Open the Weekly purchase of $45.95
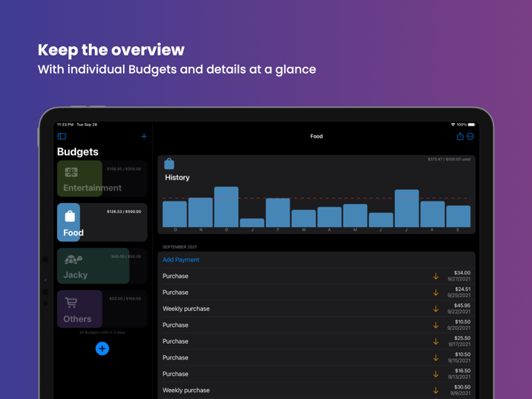The width and height of the screenshot is (532, 399). [x=317, y=309]
